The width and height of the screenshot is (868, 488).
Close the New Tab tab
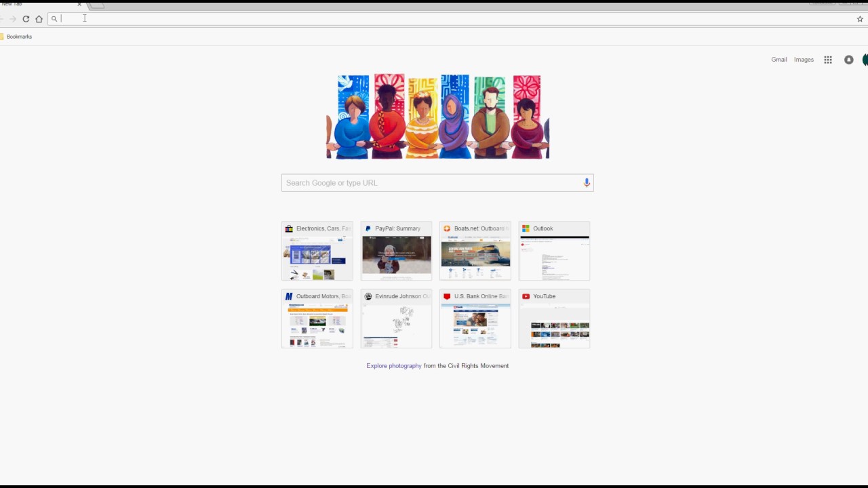[79, 4]
